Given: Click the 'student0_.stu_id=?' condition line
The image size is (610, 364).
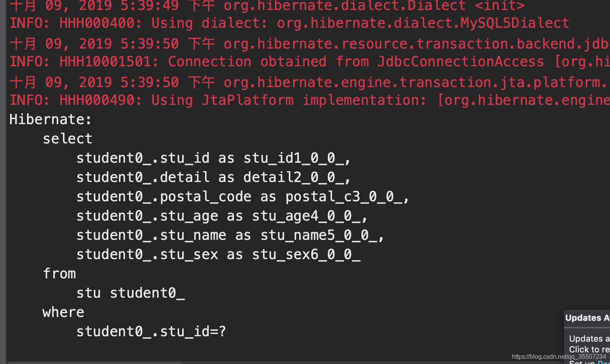Looking at the screenshot, I should 151,332.
